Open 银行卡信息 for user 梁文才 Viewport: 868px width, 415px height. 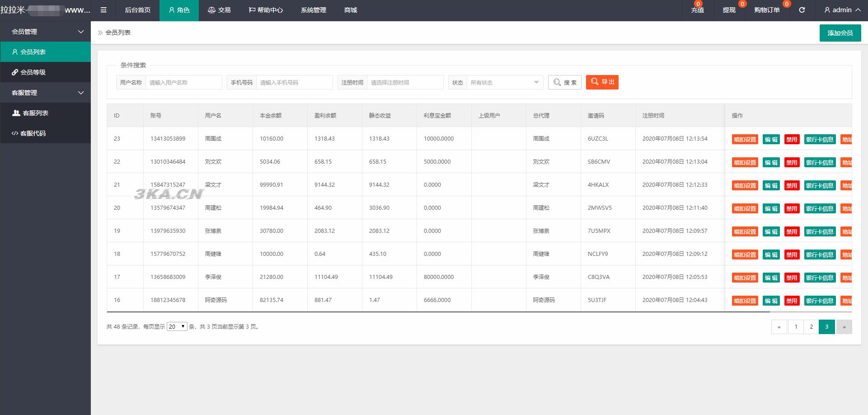point(820,185)
